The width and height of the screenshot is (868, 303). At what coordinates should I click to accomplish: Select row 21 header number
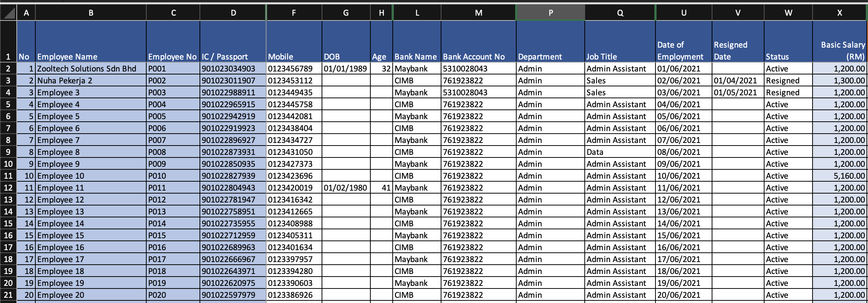click(x=8, y=295)
